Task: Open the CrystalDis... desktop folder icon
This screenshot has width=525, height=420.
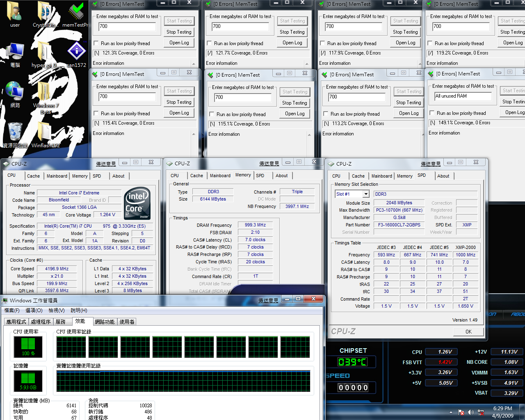Action: click(x=45, y=14)
